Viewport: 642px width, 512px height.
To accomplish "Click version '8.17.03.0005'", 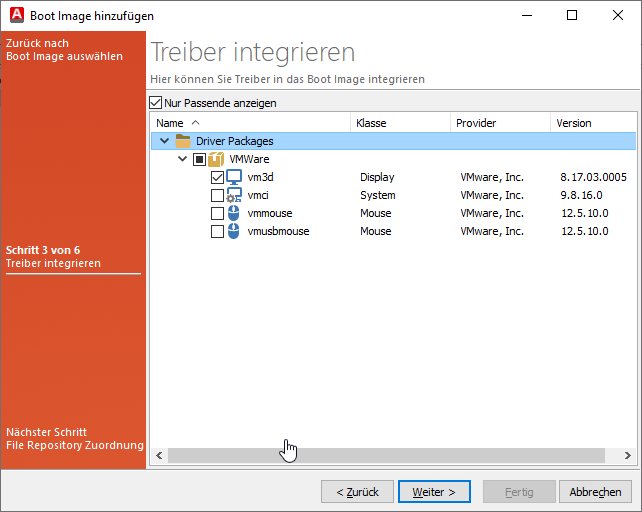I will click(x=593, y=177).
